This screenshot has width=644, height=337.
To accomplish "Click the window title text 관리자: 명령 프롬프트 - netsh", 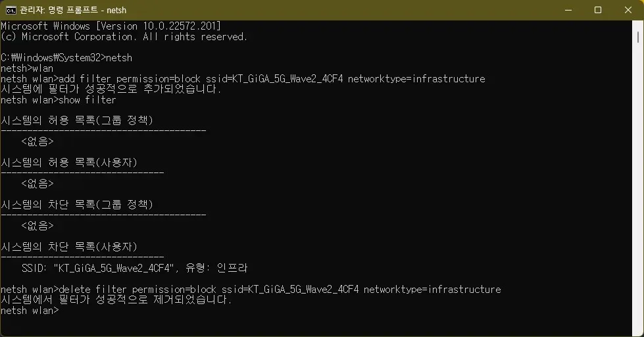I will click(x=73, y=10).
